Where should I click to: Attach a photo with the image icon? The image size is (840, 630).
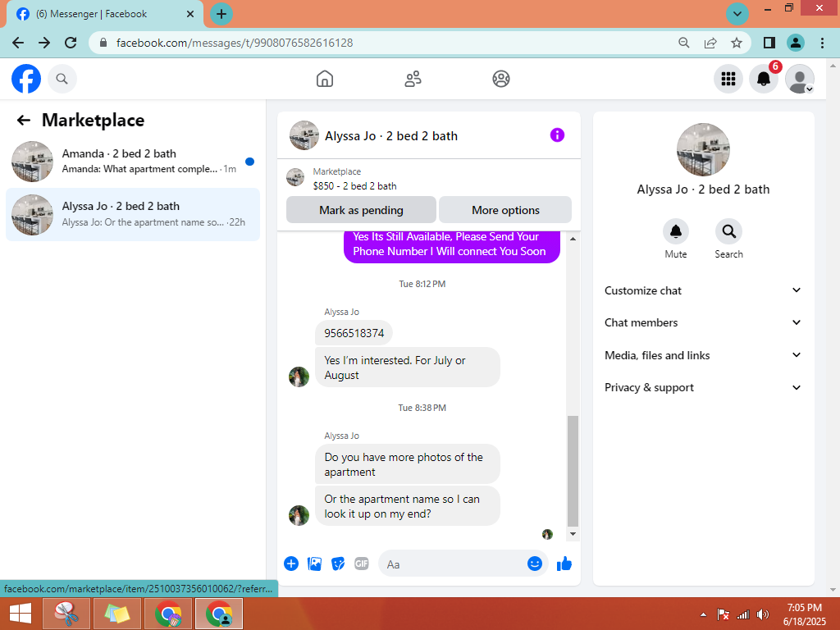[314, 564]
